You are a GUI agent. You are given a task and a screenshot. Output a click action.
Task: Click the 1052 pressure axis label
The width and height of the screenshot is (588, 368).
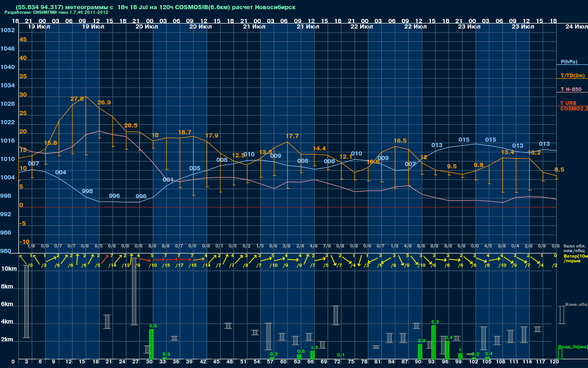(x=7, y=30)
